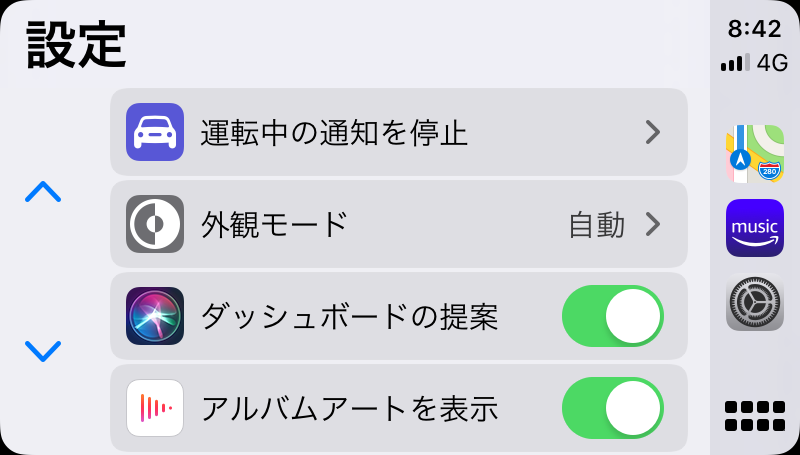Tap the car icon for driving notifications
The height and width of the screenshot is (455, 800).
tap(155, 132)
